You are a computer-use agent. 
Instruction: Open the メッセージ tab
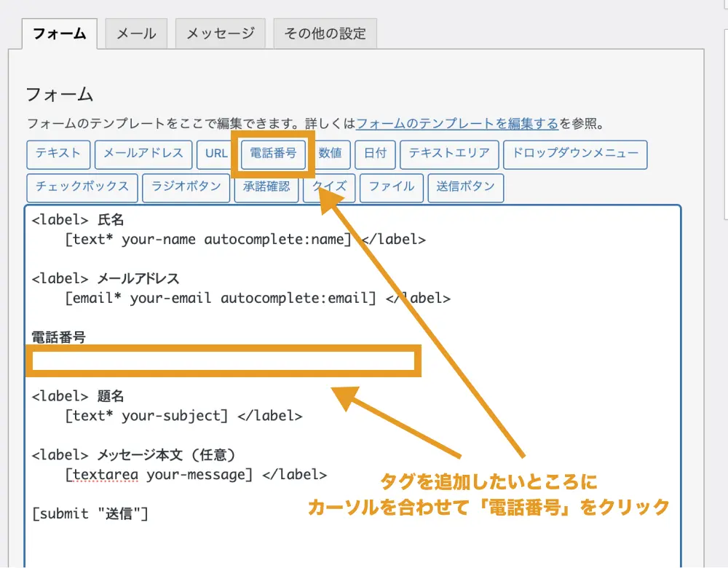coord(220,33)
